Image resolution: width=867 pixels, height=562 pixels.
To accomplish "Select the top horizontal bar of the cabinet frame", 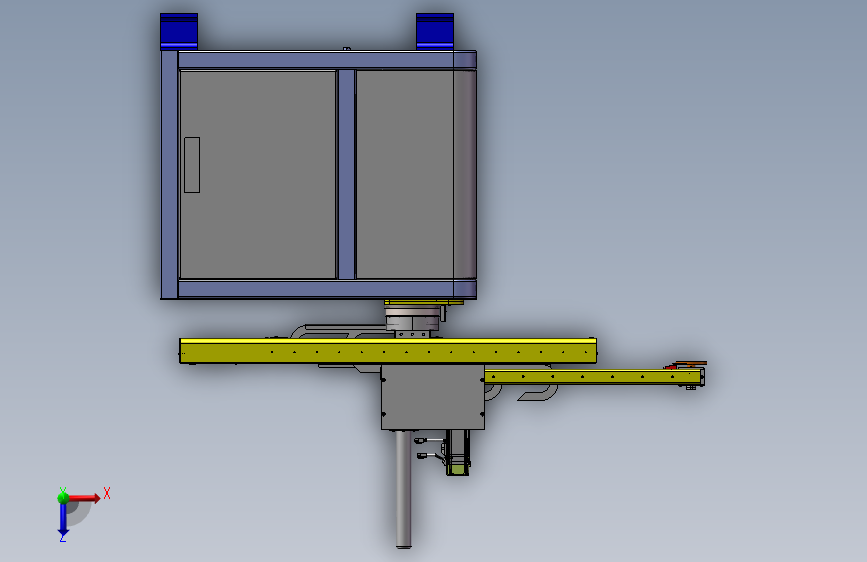I will coord(326,60).
